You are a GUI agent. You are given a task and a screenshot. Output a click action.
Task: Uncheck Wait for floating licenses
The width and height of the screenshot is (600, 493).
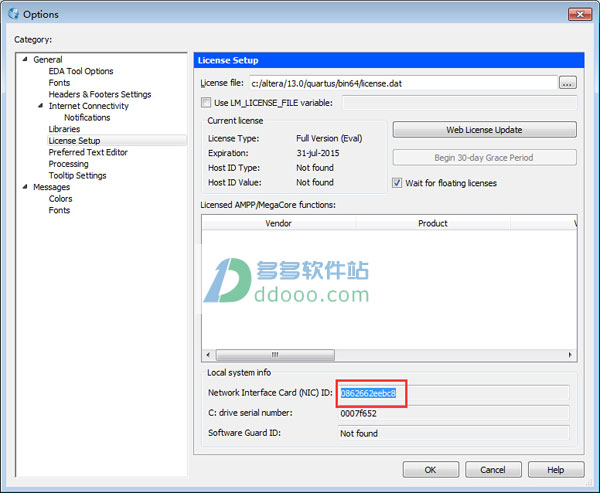coord(397,183)
